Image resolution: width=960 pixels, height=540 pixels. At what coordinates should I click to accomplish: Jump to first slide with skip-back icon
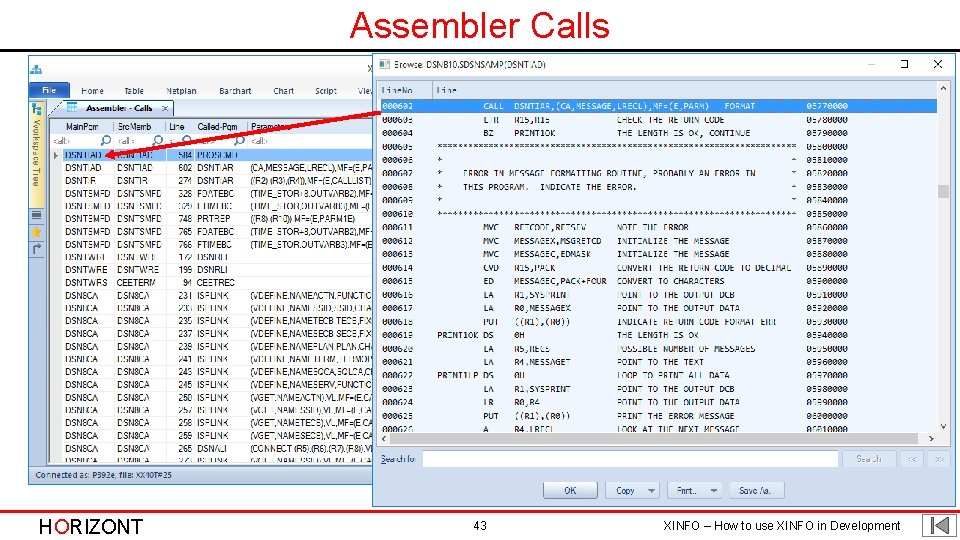click(939, 525)
